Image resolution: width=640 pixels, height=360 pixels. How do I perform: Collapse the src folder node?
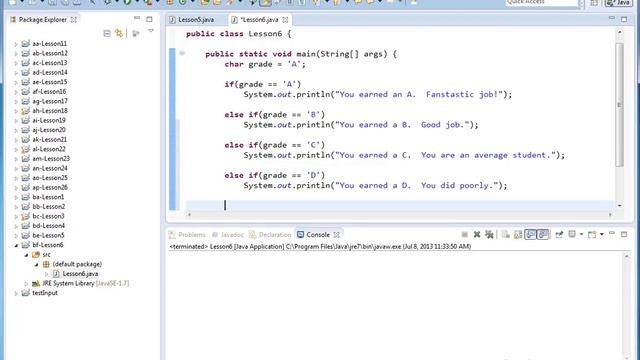(x=27, y=255)
